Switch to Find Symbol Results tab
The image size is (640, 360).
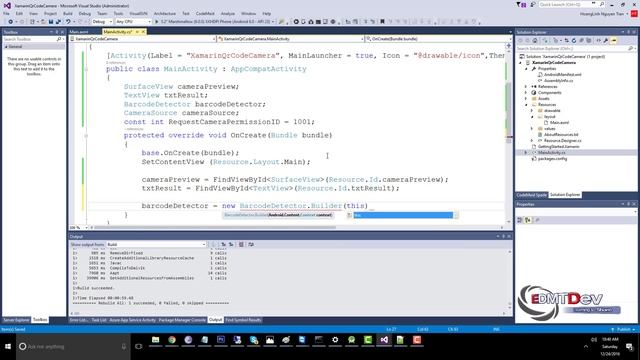click(x=243, y=320)
